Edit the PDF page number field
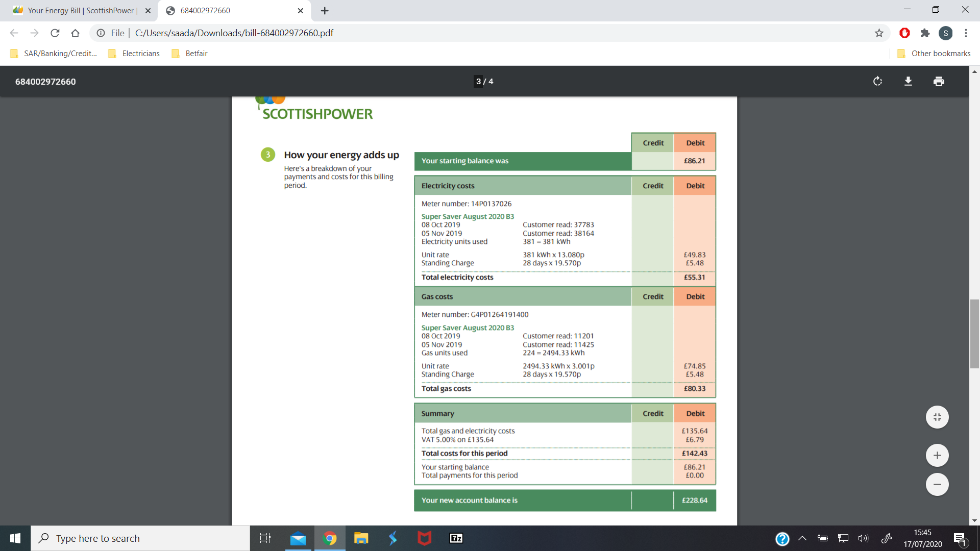980x551 pixels. [x=478, y=82]
